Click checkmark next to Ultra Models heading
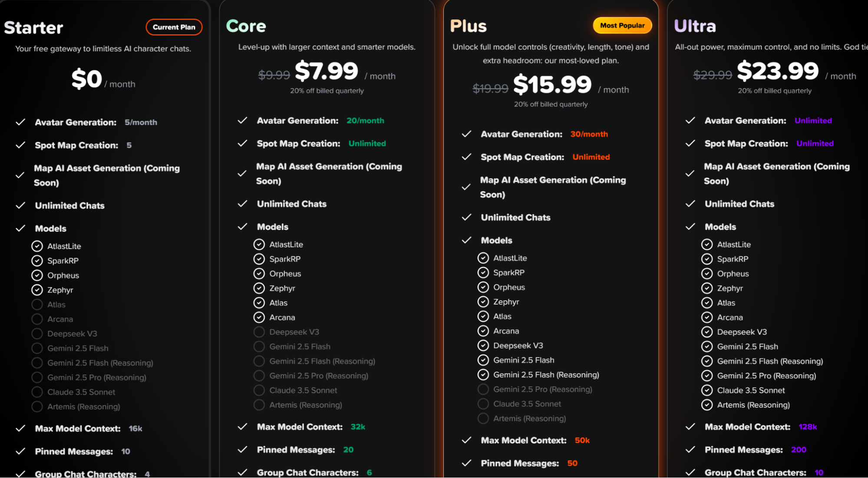 click(x=690, y=227)
